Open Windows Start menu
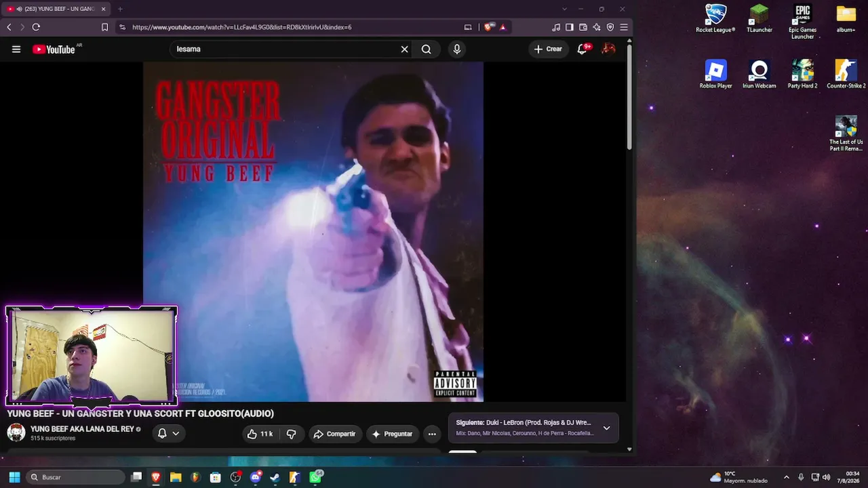Image resolution: width=868 pixels, height=488 pixels. coord(14,477)
